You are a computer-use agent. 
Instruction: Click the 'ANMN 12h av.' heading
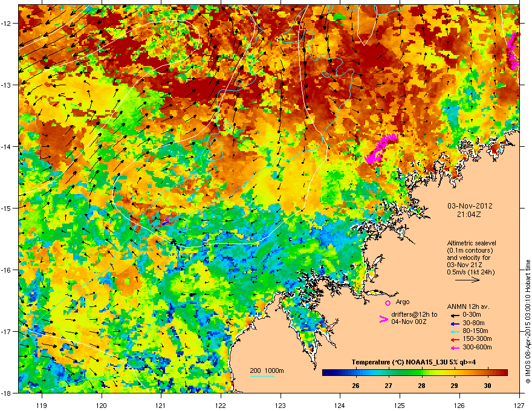(x=468, y=307)
